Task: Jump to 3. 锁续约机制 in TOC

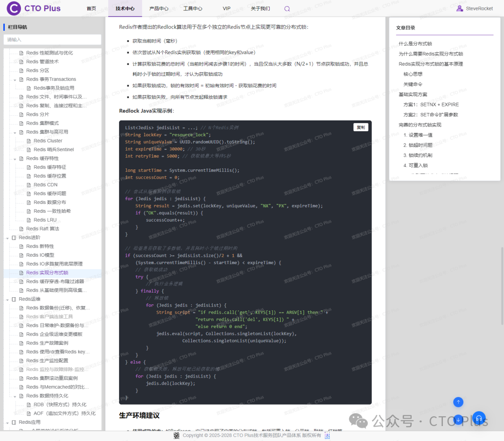Action: pos(418,155)
